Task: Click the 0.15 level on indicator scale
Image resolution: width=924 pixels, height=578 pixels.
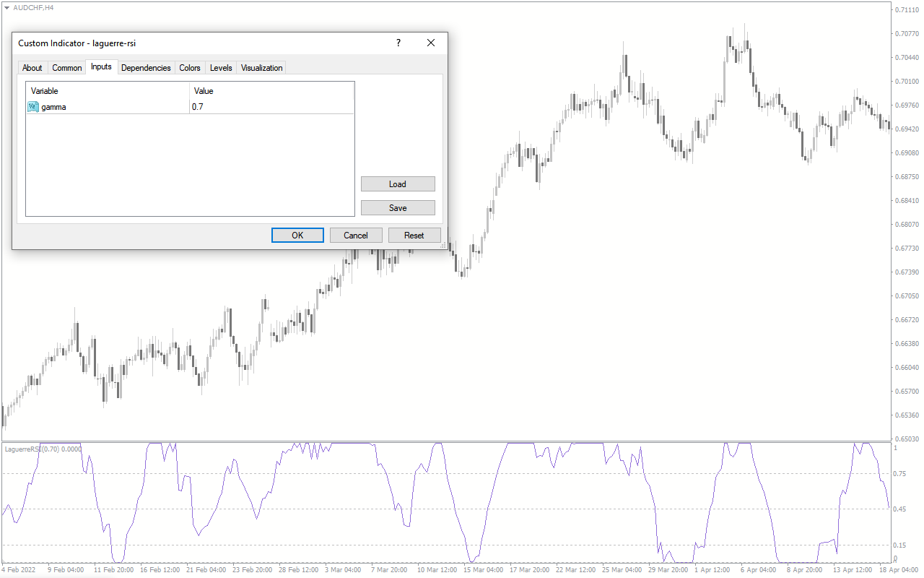Action: coord(899,545)
